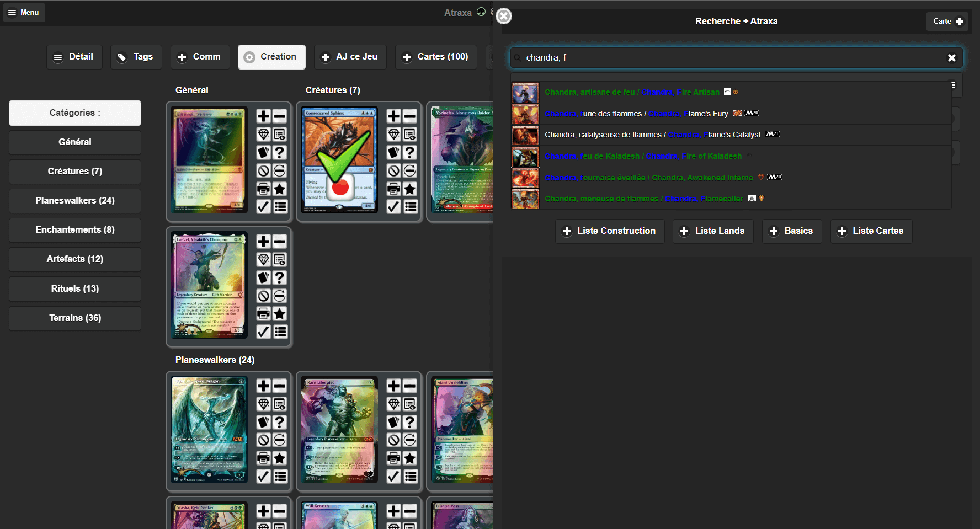Screen dimensions: 980x529
Task: Open the main Menu
Action: point(24,12)
